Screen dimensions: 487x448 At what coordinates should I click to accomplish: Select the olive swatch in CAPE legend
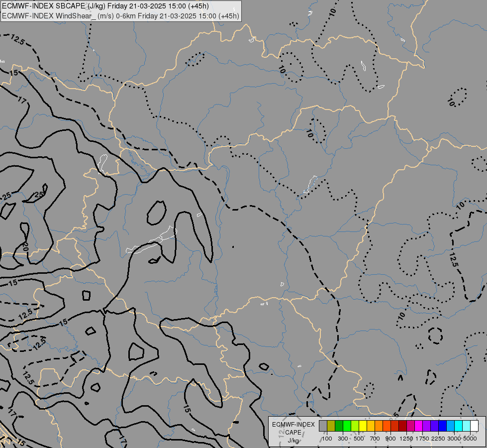point(331,426)
